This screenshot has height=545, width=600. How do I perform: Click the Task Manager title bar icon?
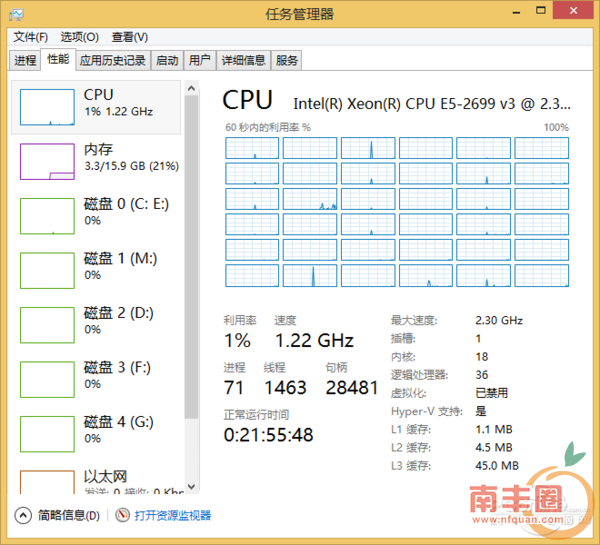(x=17, y=14)
